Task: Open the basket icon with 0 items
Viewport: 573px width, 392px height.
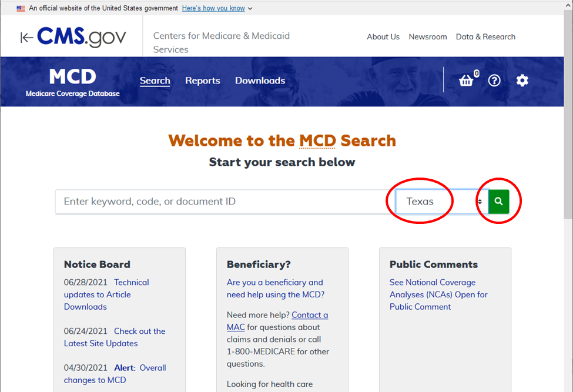Action: pos(466,80)
